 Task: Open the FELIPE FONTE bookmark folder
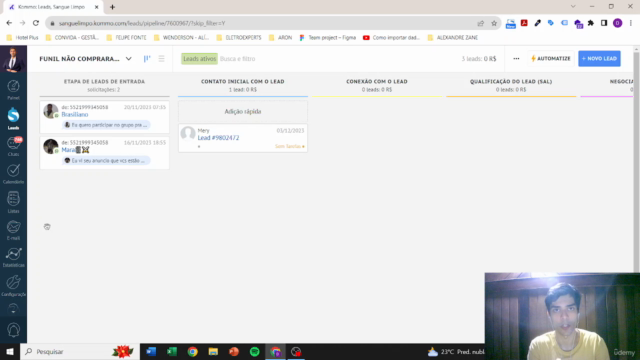126,38
